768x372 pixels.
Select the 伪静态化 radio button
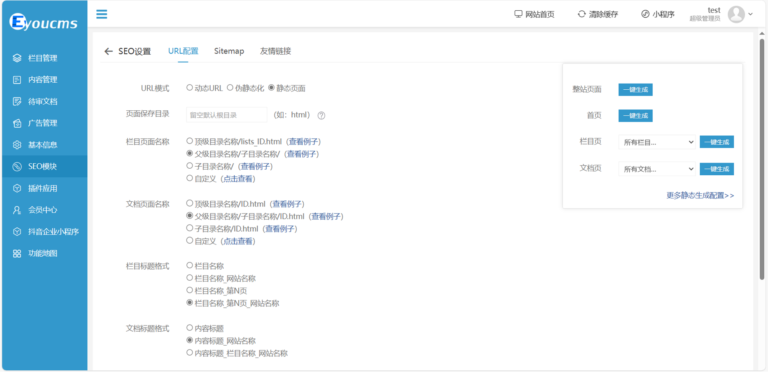[230, 88]
